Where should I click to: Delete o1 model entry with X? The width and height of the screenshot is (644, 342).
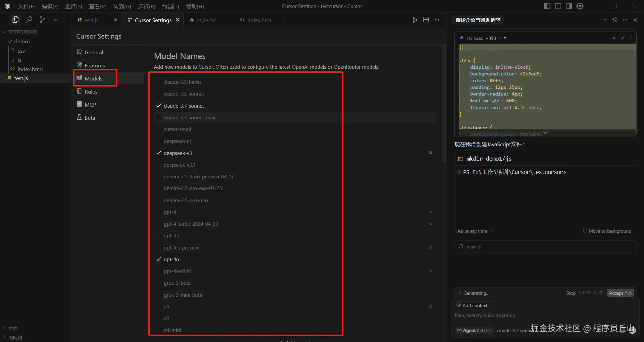click(431, 306)
